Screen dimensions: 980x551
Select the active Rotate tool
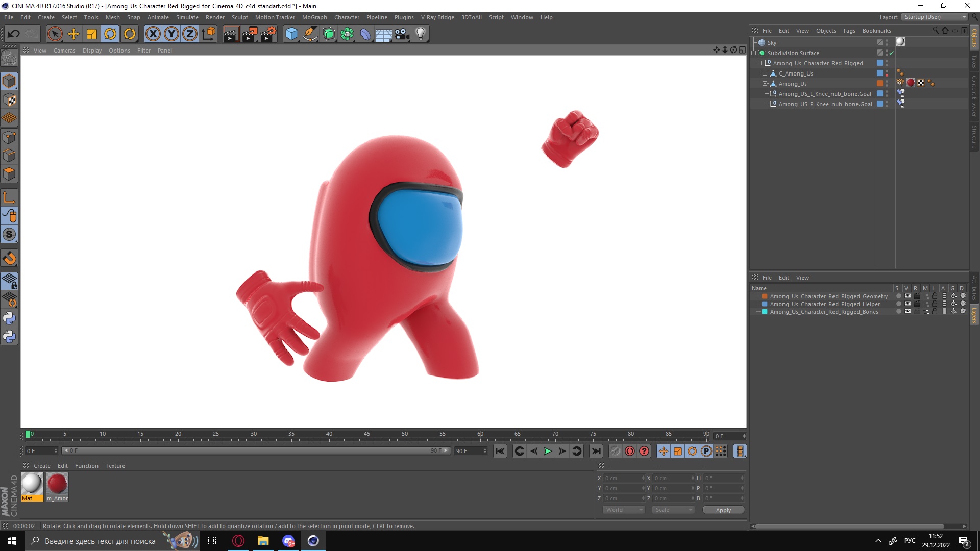click(110, 34)
